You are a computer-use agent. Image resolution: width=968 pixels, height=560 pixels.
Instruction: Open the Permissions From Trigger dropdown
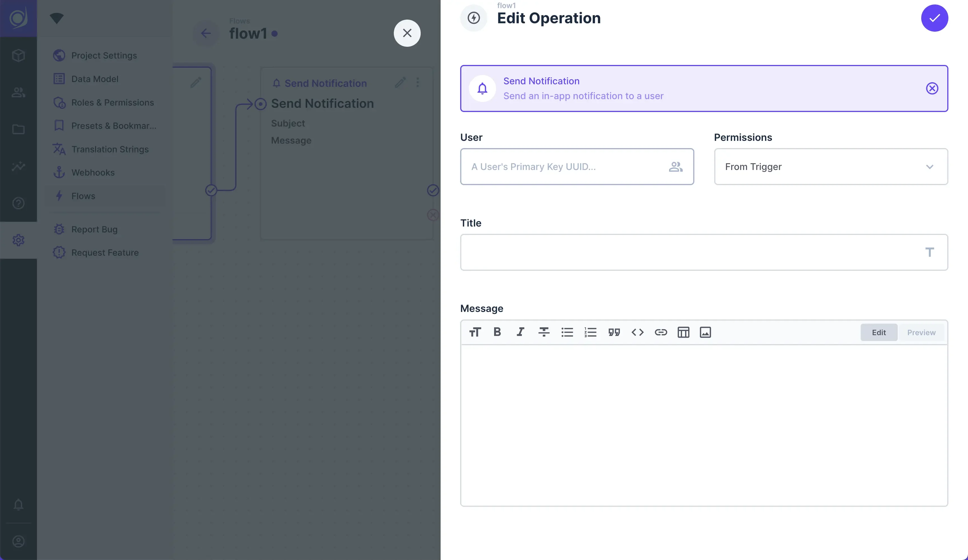tap(830, 167)
